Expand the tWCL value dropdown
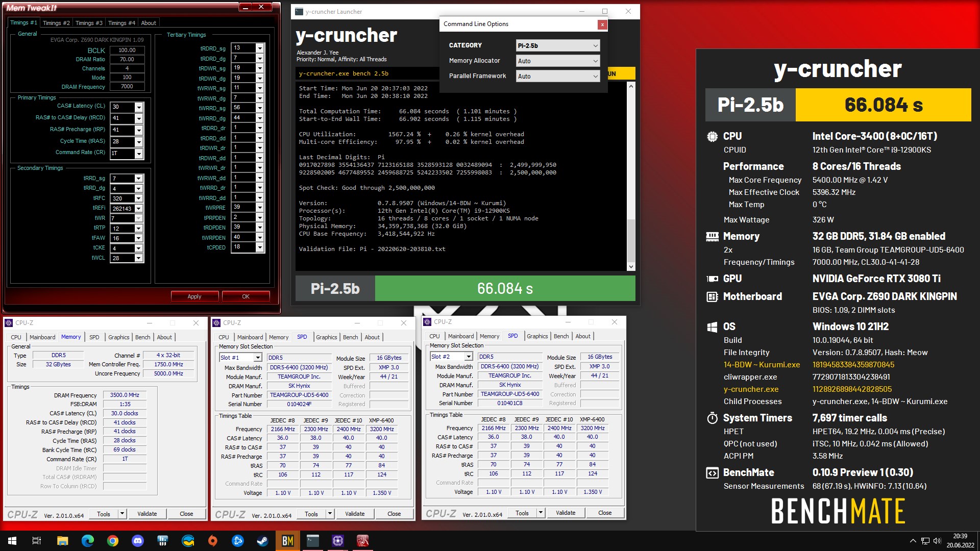The width and height of the screenshot is (980, 551). tap(138, 258)
